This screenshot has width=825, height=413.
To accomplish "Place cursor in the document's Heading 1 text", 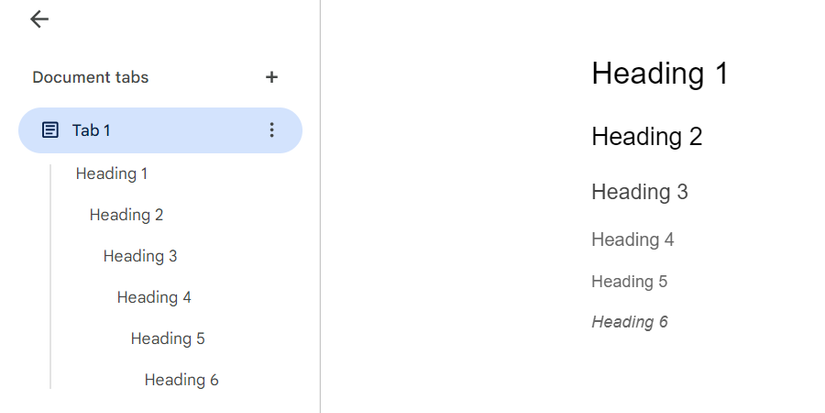I will 659,73.
